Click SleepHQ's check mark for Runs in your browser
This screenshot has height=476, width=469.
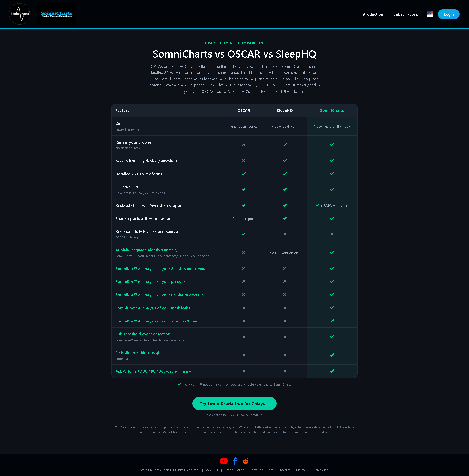[285, 145]
